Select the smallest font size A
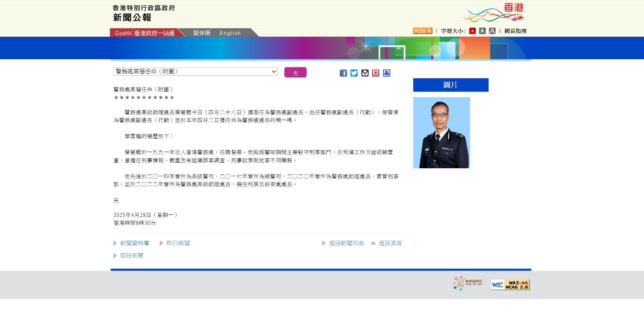Image resolution: width=644 pixels, height=316 pixels. 472,31
